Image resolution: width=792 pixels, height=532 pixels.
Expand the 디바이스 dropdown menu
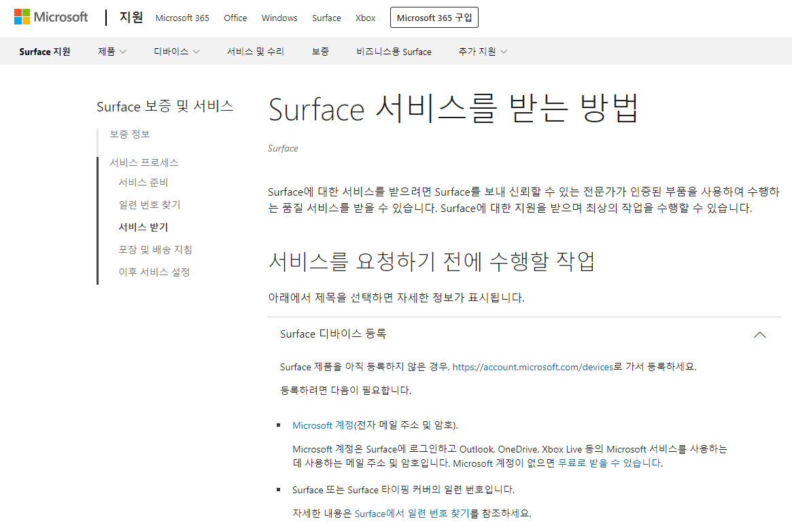(177, 52)
